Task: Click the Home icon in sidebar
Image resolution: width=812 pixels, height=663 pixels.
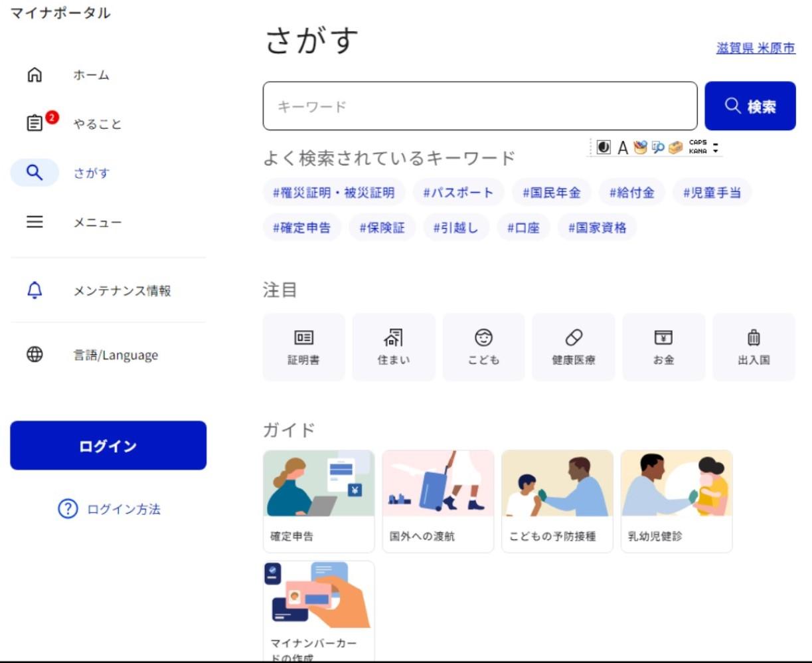Action: (35, 75)
